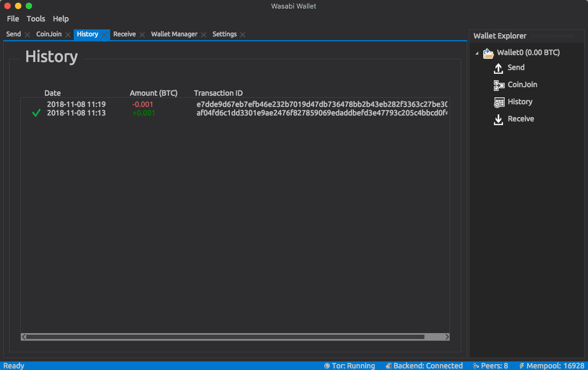Click the Transaction ID column header
This screenshot has width=588, height=370.
click(x=218, y=93)
